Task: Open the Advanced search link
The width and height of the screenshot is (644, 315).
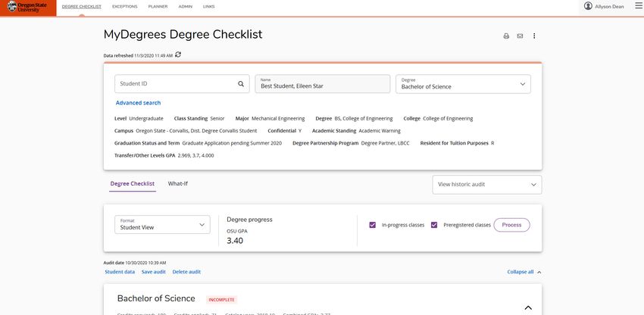Action: (138, 103)
